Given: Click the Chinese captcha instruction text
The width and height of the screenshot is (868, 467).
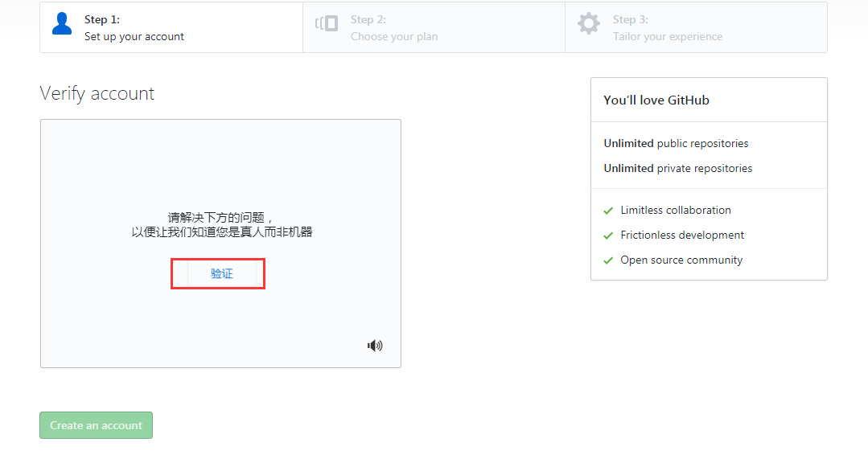Looking at the screenshot, I should (221, 224).
